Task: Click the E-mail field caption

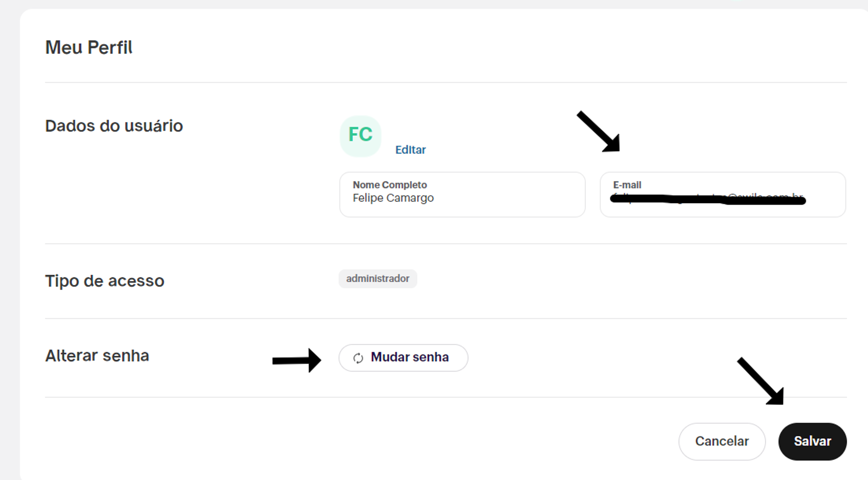Action: click(627, 185)
